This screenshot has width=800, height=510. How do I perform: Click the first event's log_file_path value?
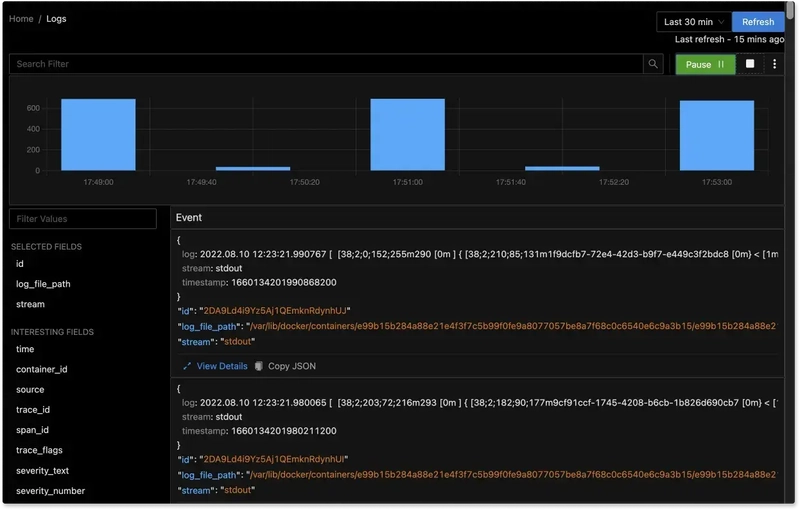pos(513,326)
